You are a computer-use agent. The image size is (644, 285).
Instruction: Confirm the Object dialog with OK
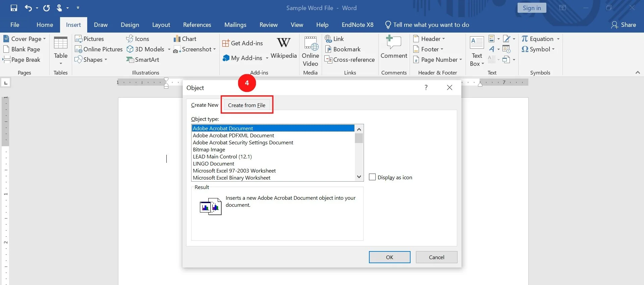tap(389, 257)
